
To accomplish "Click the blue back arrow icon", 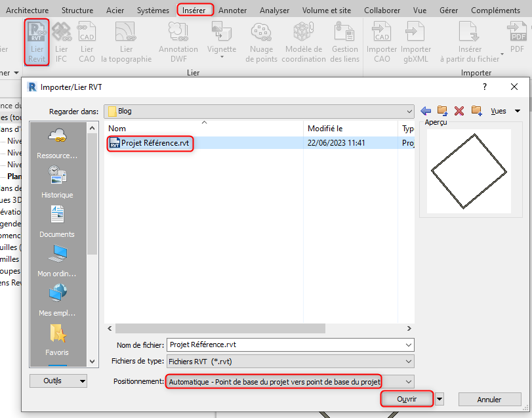I will 426,111.
